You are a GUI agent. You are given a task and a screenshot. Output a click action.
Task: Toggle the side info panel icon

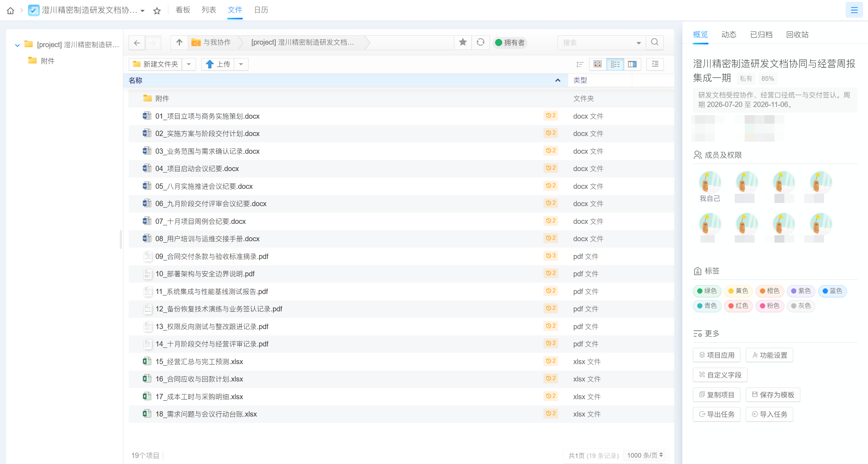(655, 64)
